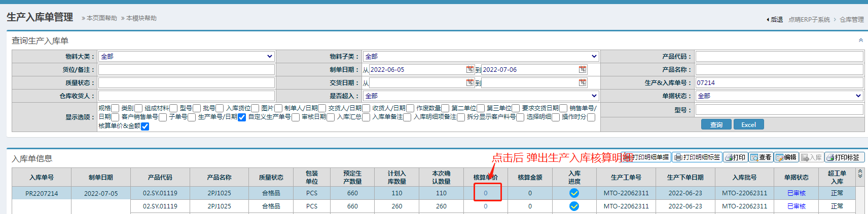The image size is (868, 214).
Task: Open the 是否超入 dropdown
Action: coord(481,96)
